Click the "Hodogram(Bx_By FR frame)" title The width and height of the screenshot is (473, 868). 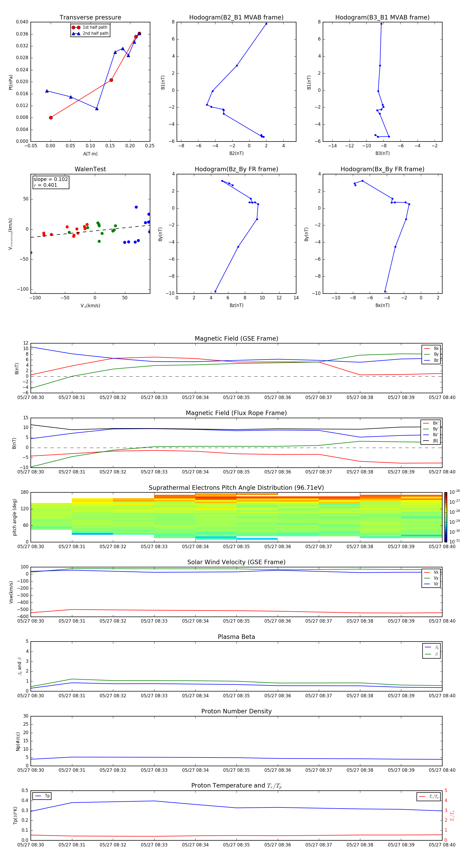[382, 169]
